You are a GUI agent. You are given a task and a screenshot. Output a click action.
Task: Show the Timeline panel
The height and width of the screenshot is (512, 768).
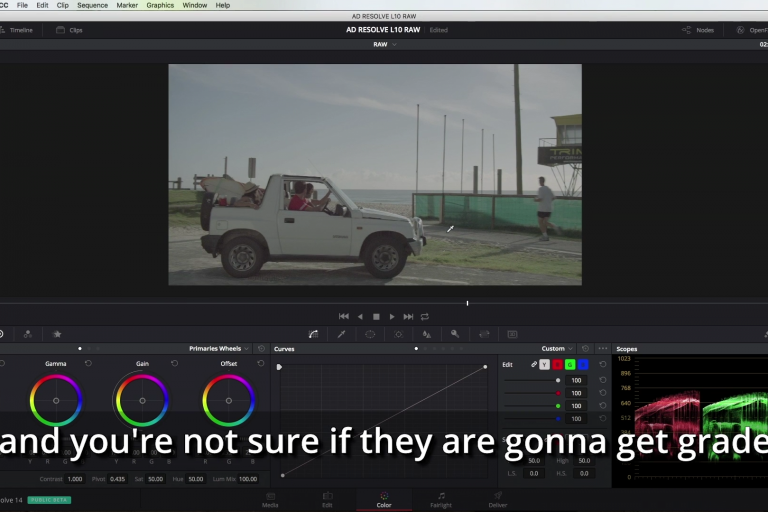tap(17, 30)
